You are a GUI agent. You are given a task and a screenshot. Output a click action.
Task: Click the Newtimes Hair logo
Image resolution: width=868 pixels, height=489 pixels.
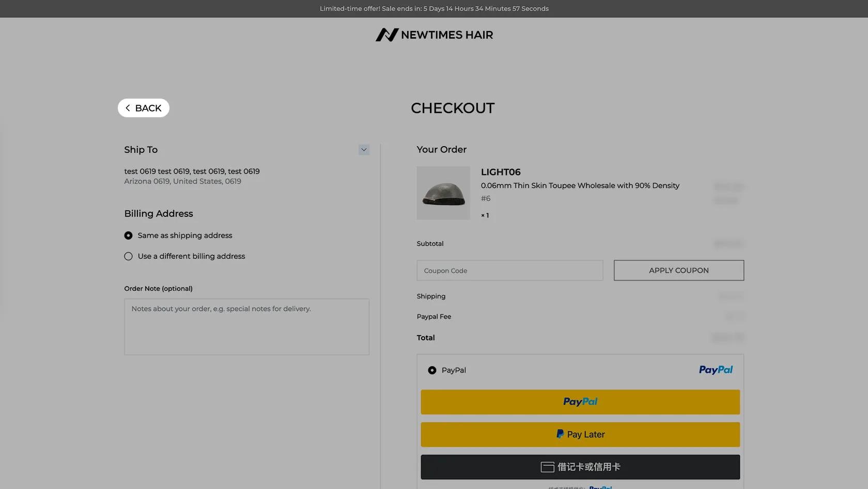tap(434, 35)
